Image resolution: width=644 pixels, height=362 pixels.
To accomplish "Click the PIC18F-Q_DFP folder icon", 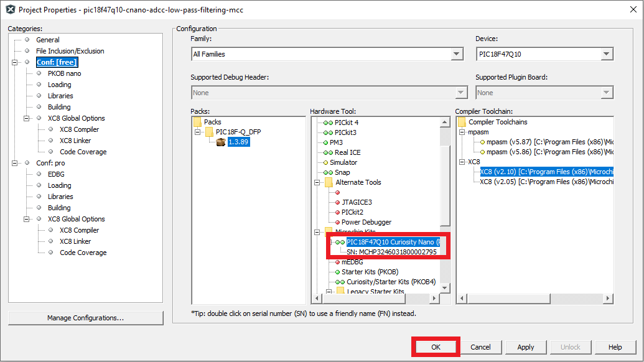I will tap(209, 132).
